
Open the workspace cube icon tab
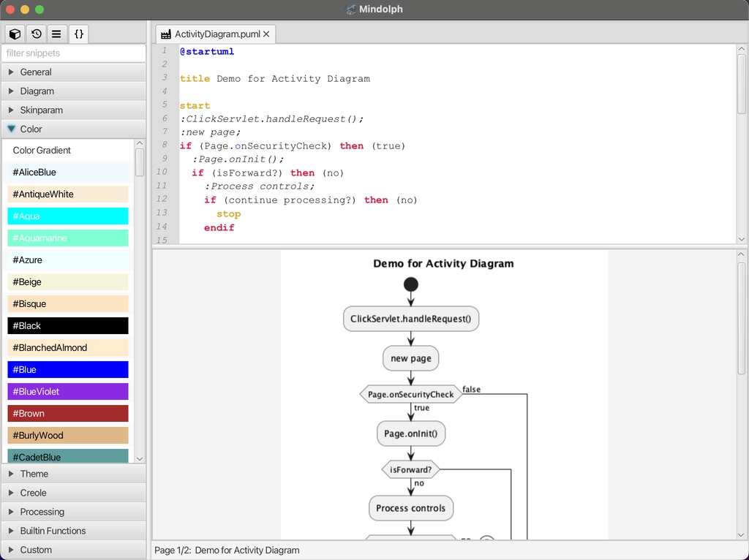15,34
